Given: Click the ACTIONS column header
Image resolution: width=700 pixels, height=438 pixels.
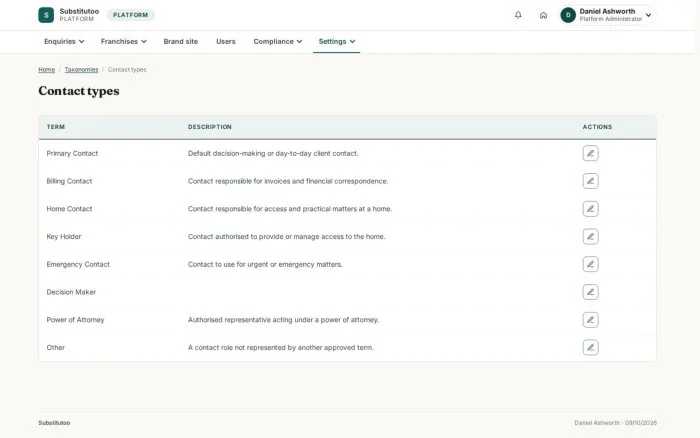Looking at the screenshot, I should point(597,127).
